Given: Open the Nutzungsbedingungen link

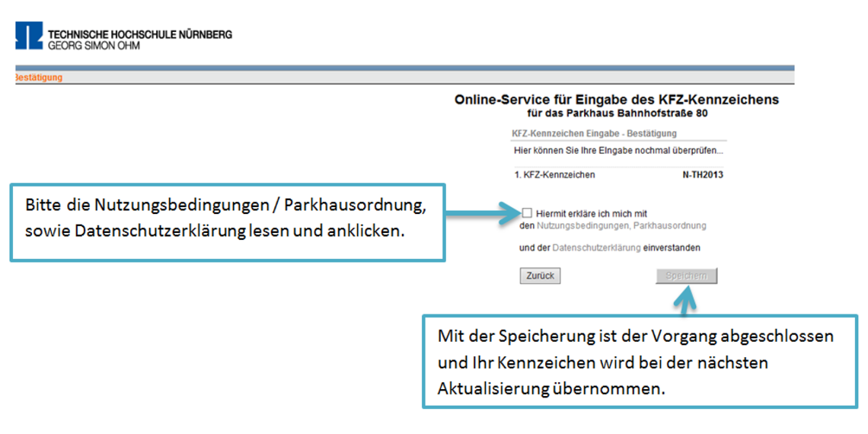Looking at the screenshot, I should coord(583,226).
